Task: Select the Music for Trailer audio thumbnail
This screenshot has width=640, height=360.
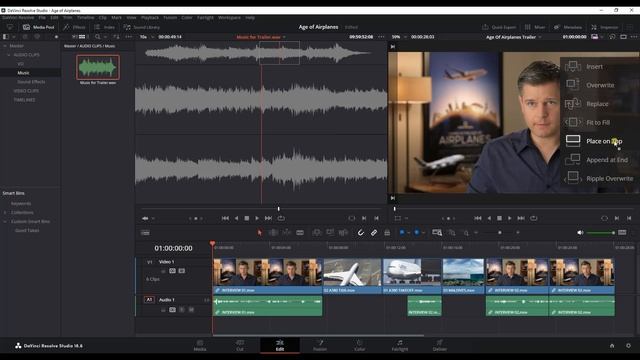Action: (98, 67)
